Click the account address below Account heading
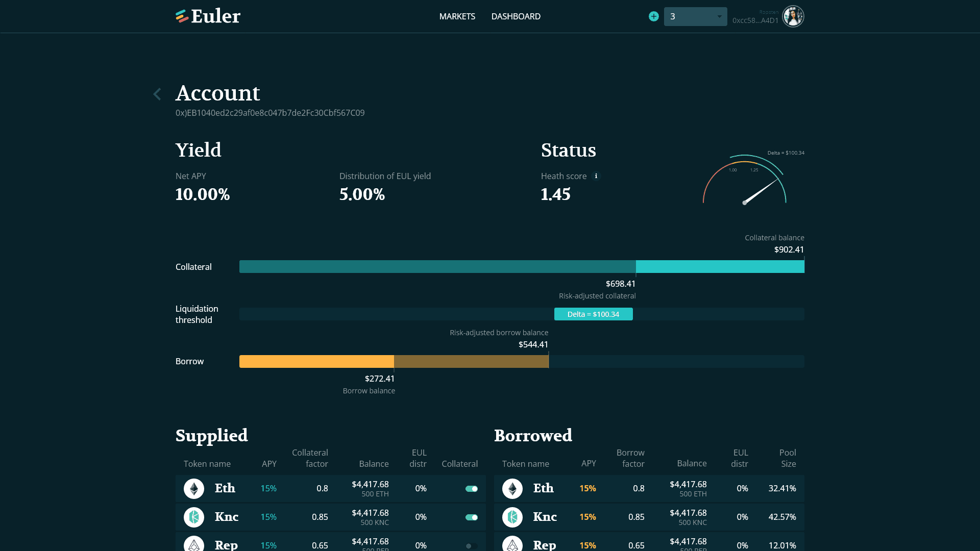Image resolution: width=980 pixels, height=551 pixels. pos(270,113)
